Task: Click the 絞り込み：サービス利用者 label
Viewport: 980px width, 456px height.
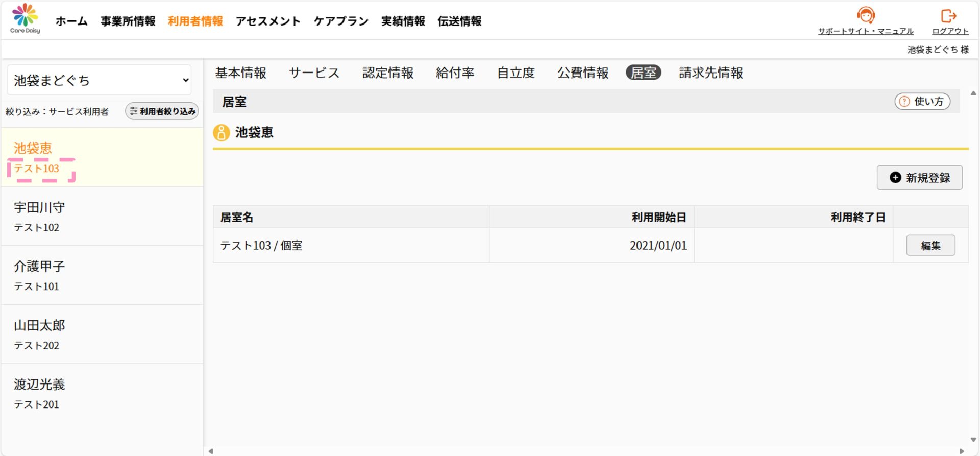Action: click(x=57, y=111)
